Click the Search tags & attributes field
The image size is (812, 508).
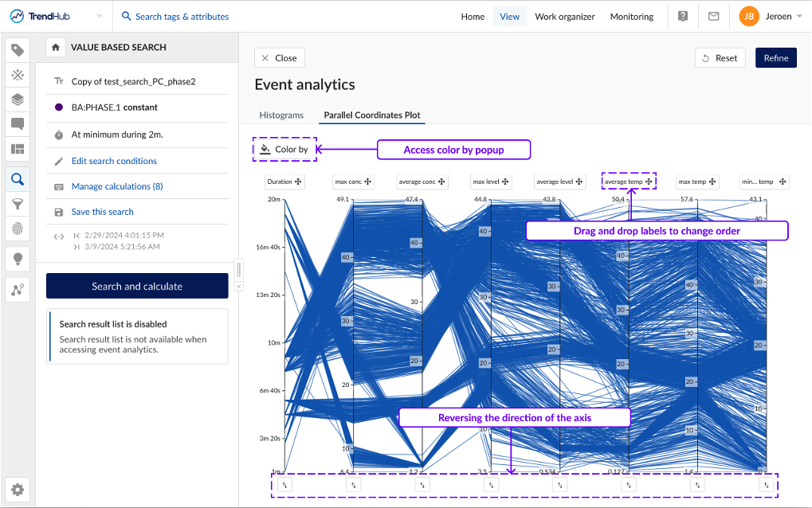point(182,17)
